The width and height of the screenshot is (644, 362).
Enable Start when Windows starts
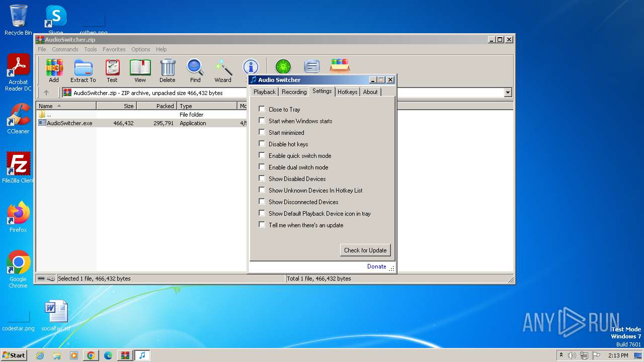tap(262, 120)
